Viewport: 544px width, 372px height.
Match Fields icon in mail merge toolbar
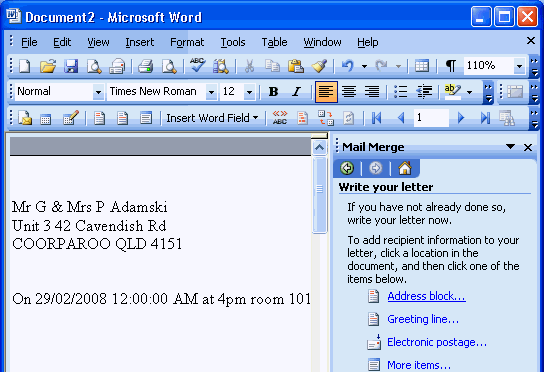325,118
